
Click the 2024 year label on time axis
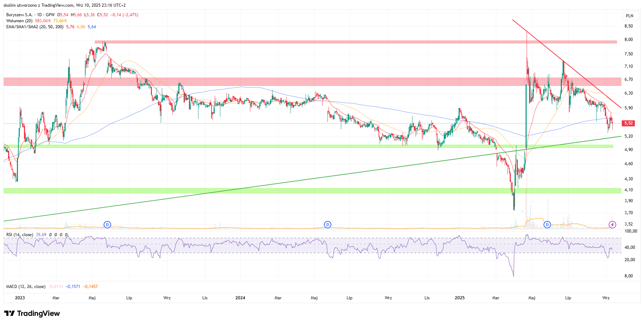(x=240, y=298)
